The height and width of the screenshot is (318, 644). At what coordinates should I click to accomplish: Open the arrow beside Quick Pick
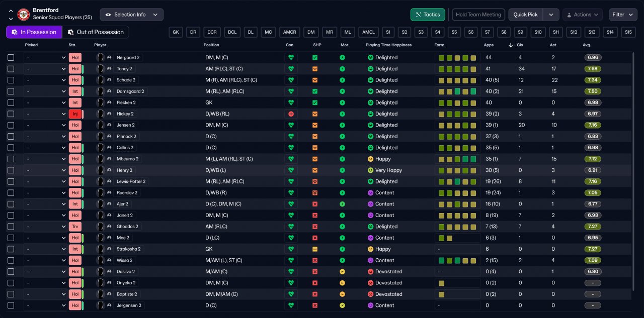pyautogui.click(x=551, y=15)
